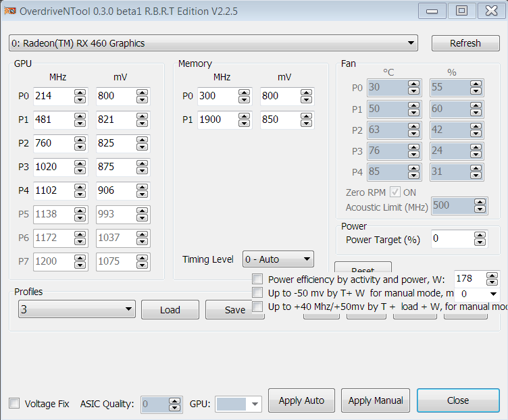
Task: Increase Fan P1 temperature value 50
Action: (x=413, y=105)
